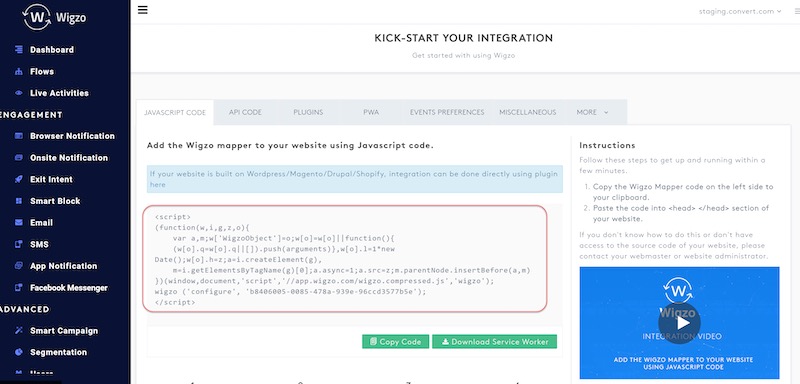Click the App Notification icon
The width and height of the screenshot is (800, 384).
click(19, 266)
